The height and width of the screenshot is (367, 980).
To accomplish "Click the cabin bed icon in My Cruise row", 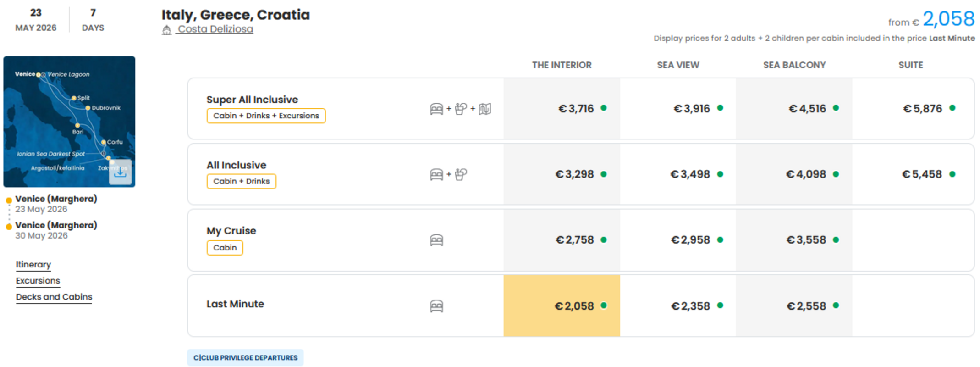I will [436, 240].
